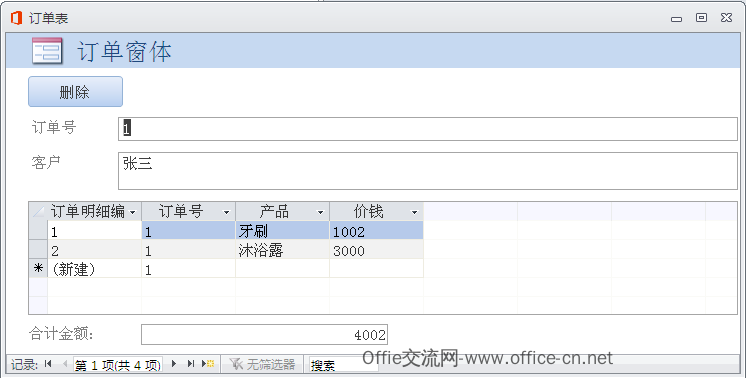Click the Office logo in title bar
Screen dimensions: 746x378
[16, 18]
